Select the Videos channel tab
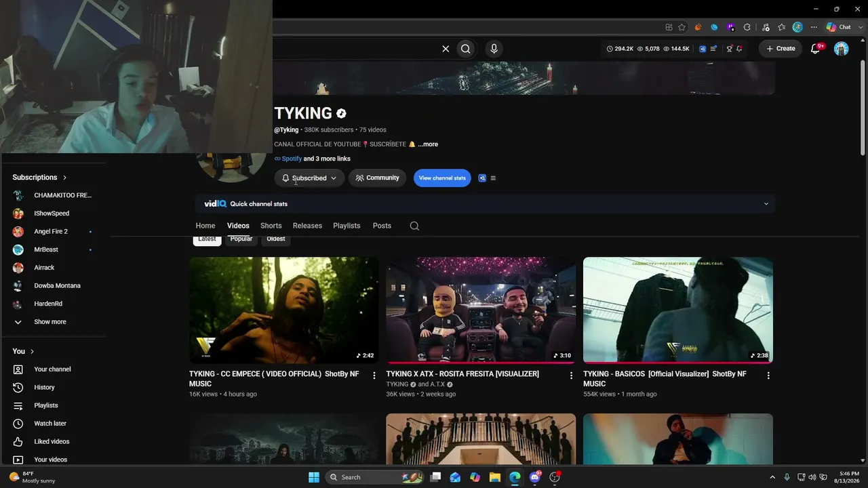Screen dimensions: 868x488 (238, 226)
